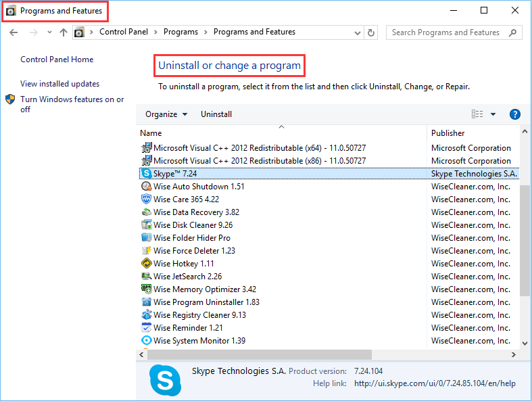532x401 pixels.
Task: Click Programs and Features breadcrumb
Action: (x=254, y=32)
